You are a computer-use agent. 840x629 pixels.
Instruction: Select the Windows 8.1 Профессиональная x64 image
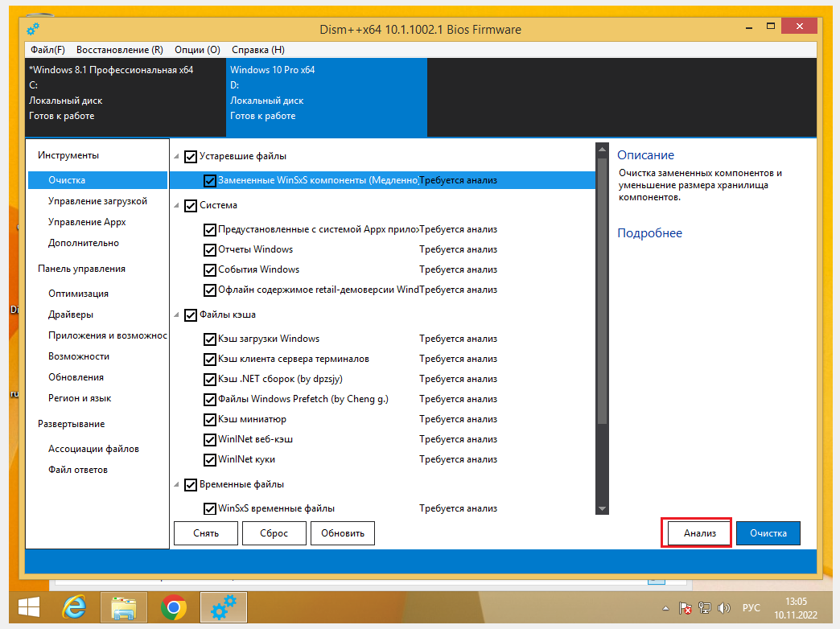pyautogui.click(x=126, y=97)
